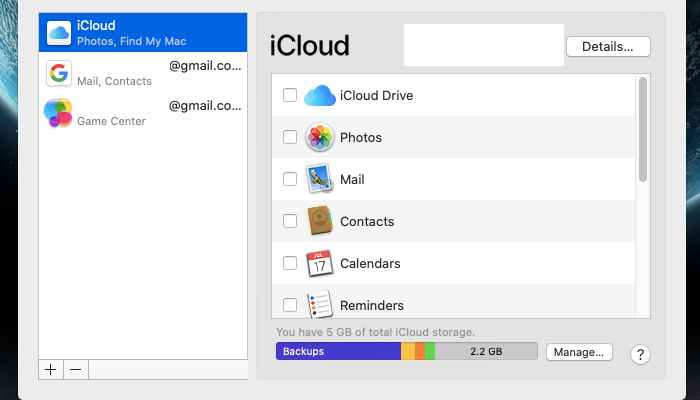Click the 'Photos' service label

[x=361, y=138]
